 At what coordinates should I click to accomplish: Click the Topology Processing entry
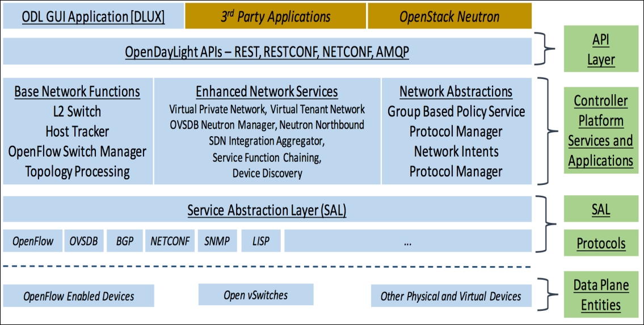(x=77, y=171)
